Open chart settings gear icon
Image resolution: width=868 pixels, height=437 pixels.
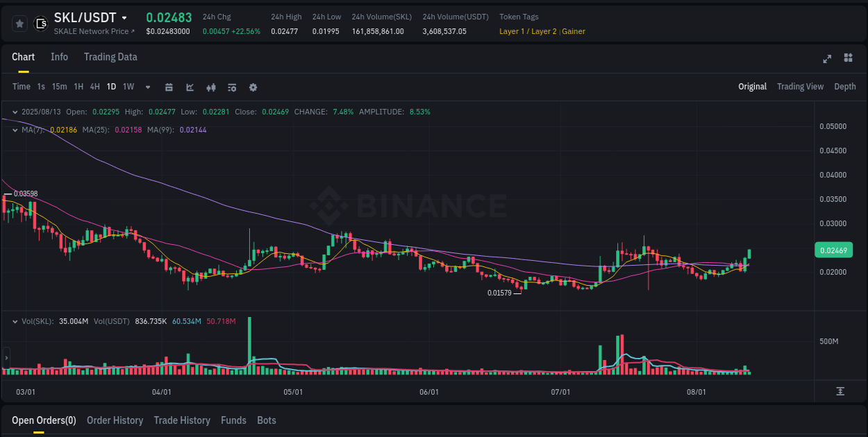pos(252,87)
